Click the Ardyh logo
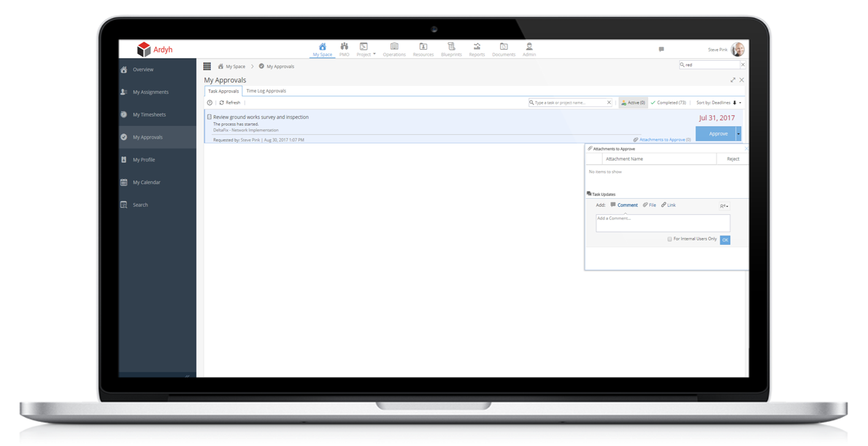The image size is (868, 446). (x=155, y=49)
